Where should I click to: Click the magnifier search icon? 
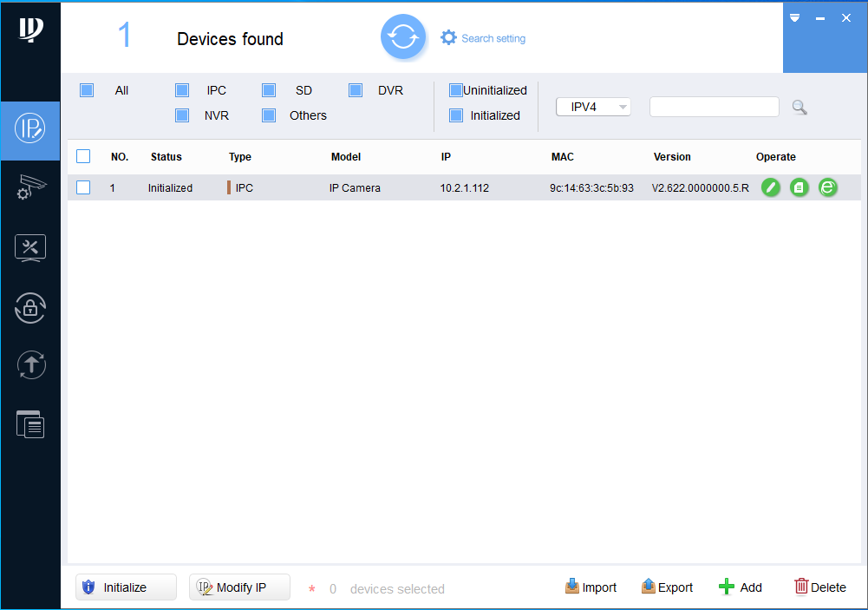coord(799,107)
